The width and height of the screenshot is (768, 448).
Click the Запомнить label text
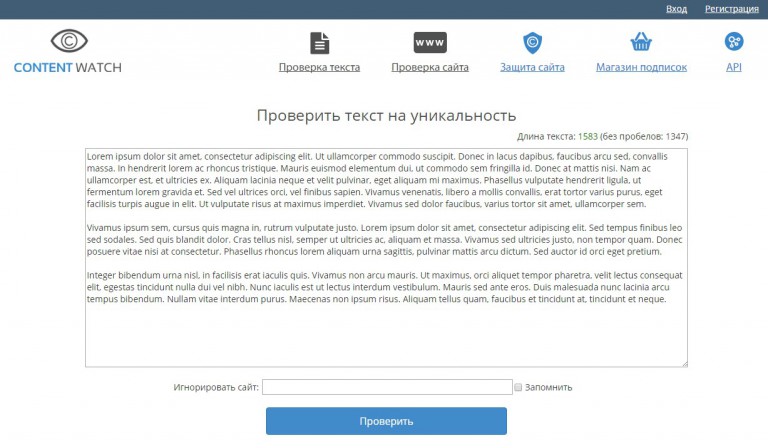click(x=548, y=387)
